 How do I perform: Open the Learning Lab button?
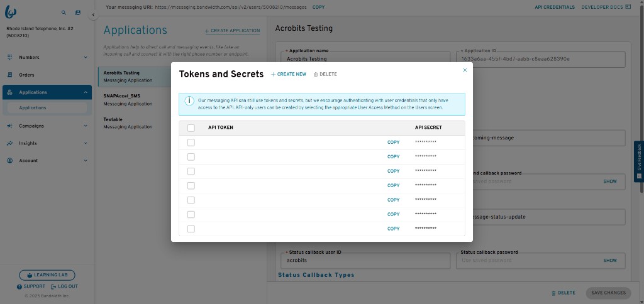(47, 275)
